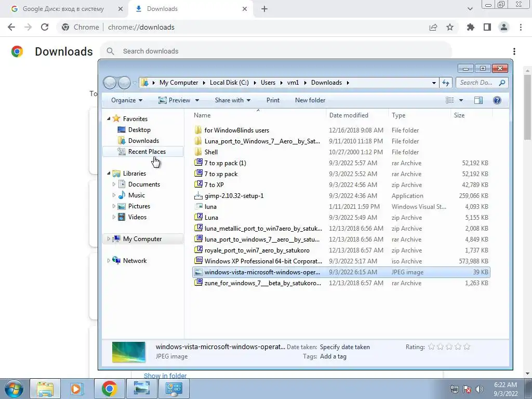Open the Windows Start button
532x399 pixels.
[x=14, y=389]
